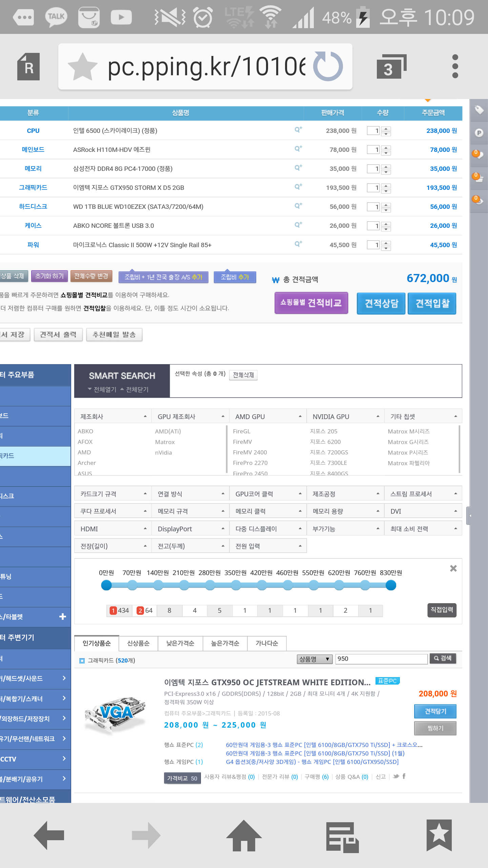This screenshot has width=488, height=868.
Task: Toggle the ABKO manufacturer filter option
Action: point(85,431)
